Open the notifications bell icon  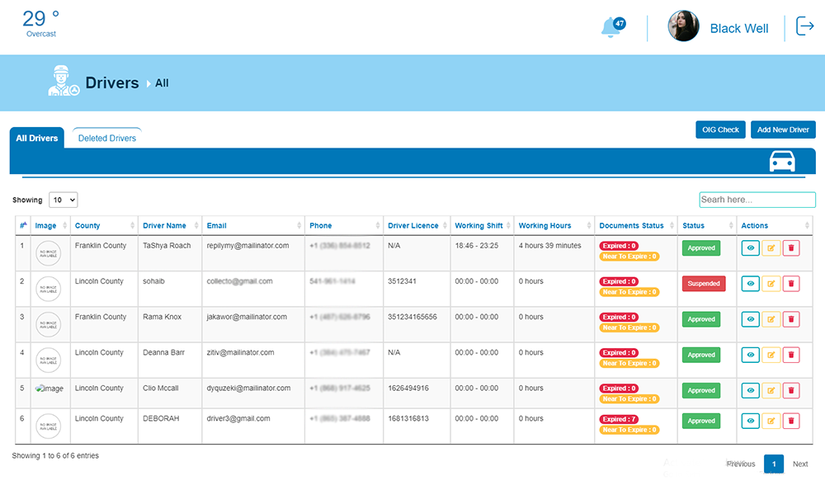(x=612, y=28)
